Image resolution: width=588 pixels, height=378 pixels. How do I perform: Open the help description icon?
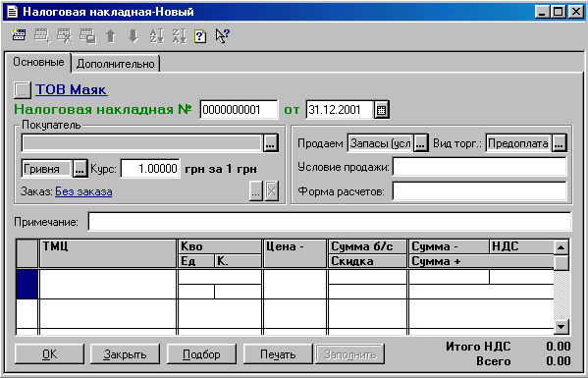[200, 36]
